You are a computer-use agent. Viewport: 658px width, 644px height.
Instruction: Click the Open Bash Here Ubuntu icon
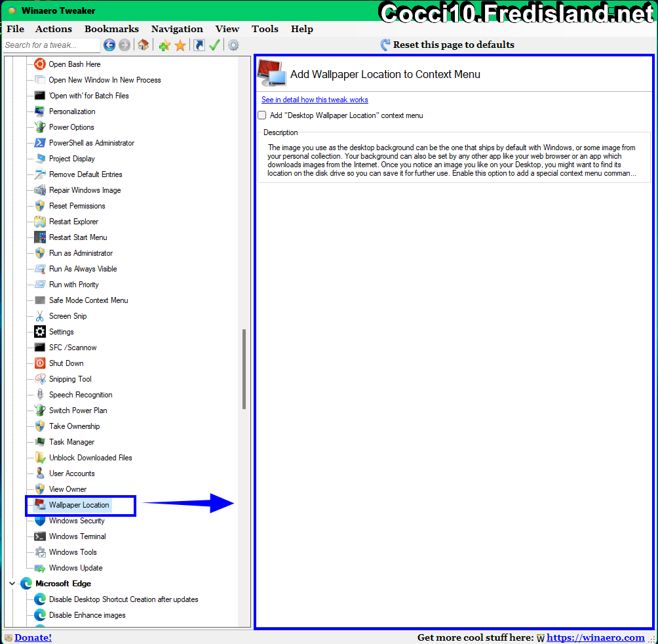point(40,64)
